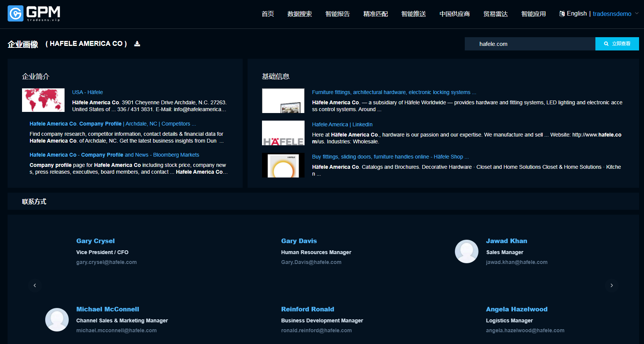The image size is (644, 344).
Task: Open Buy fittings, sliding doors Häfele Shop link
Action: (390, 157)
